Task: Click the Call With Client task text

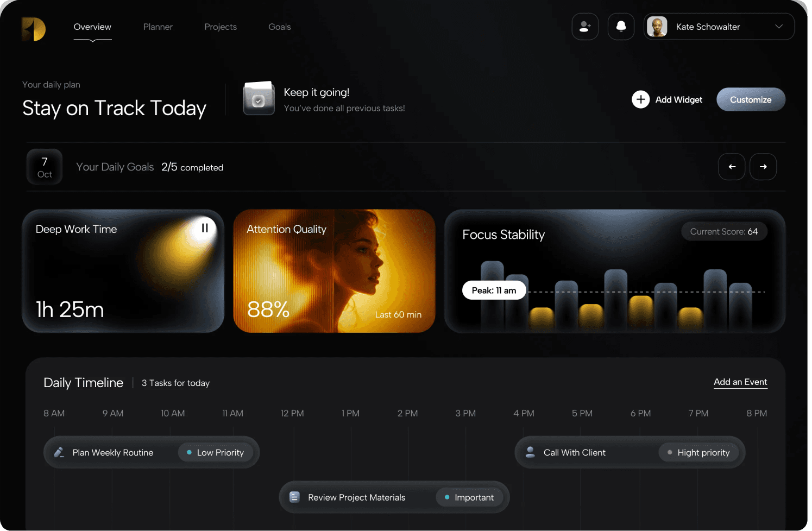Action: point(575,453)
